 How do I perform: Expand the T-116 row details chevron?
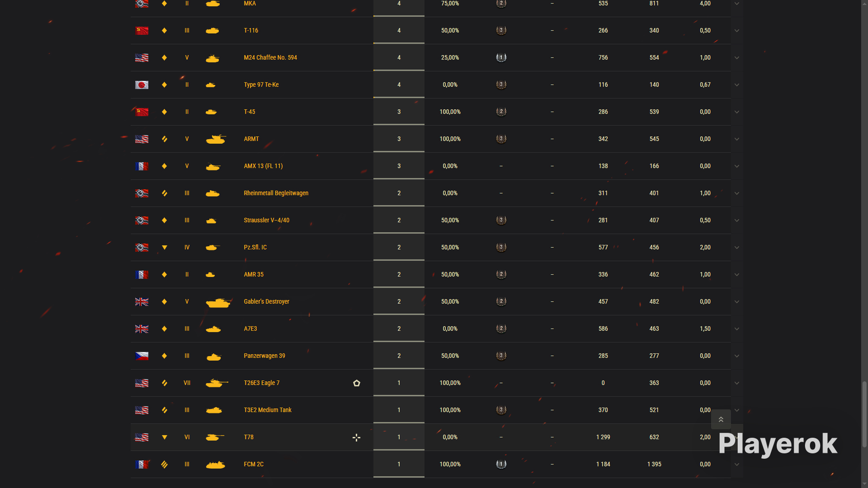pyautogui.click(x=737, y=31)
